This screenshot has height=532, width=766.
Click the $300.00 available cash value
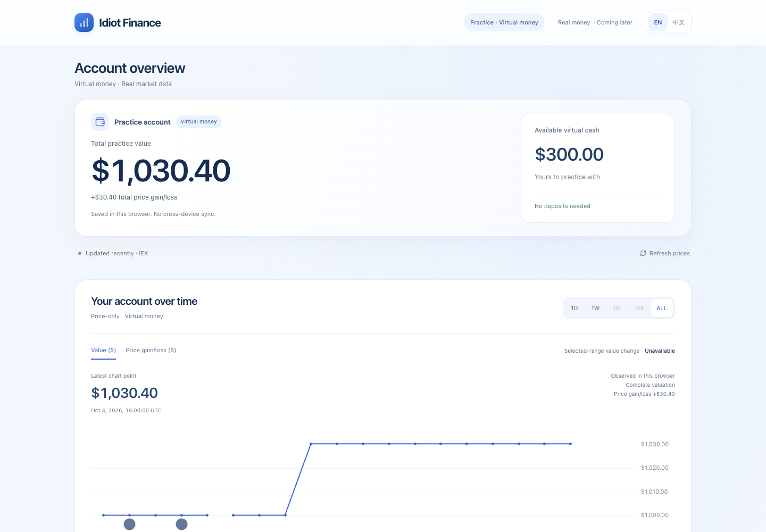tap(569, 154)
